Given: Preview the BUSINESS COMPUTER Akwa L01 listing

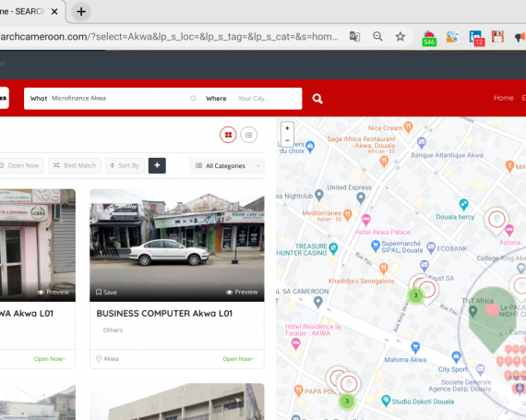Looking at the screenshot, I should (242, 293).
